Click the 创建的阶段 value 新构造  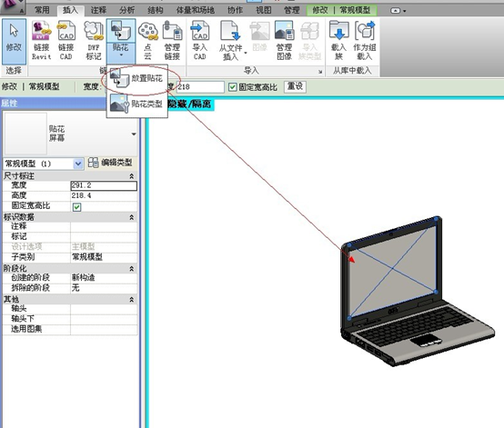104,278
